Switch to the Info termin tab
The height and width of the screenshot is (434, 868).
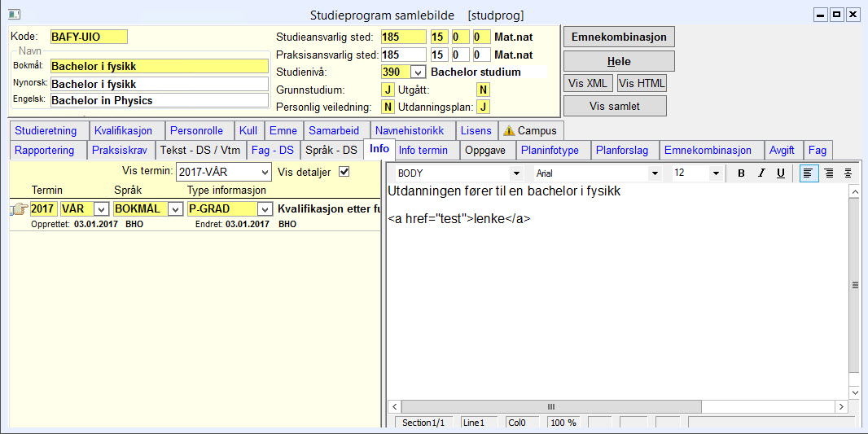point(426,150)
